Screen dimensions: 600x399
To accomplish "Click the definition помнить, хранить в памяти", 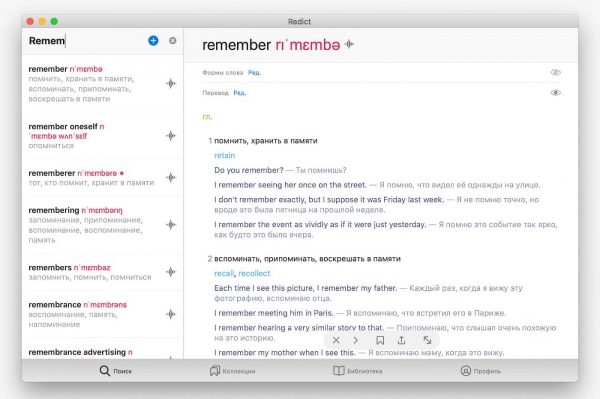I will coord(266,141).
